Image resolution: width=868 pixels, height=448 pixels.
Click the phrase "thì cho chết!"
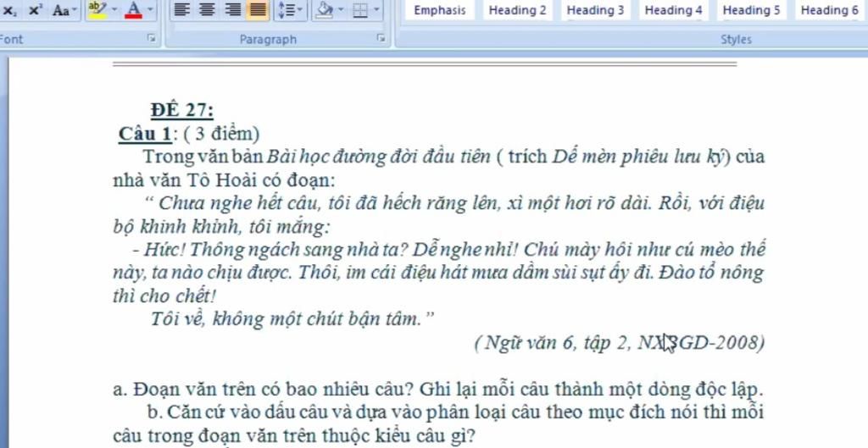click(164, 296)
